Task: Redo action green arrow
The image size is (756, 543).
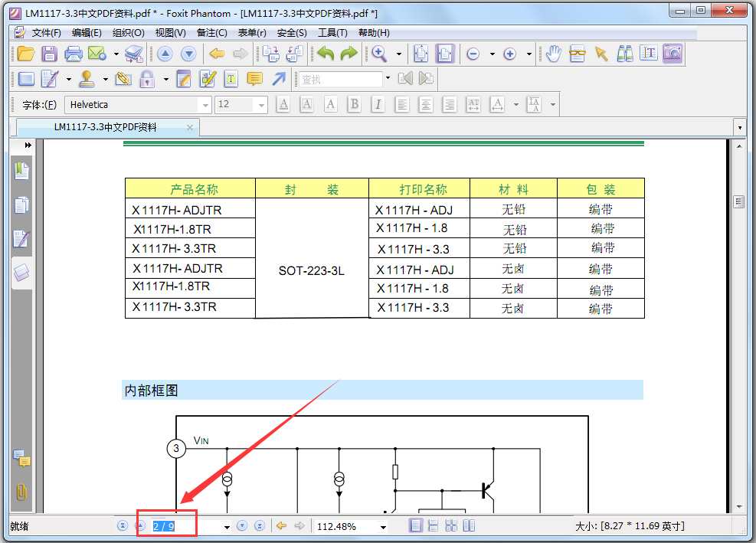Action: coord(349,54)
